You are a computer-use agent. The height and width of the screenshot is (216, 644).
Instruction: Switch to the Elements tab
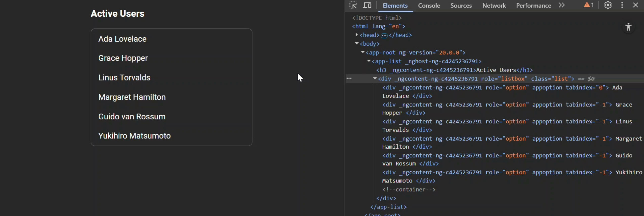tap(395, 6)
